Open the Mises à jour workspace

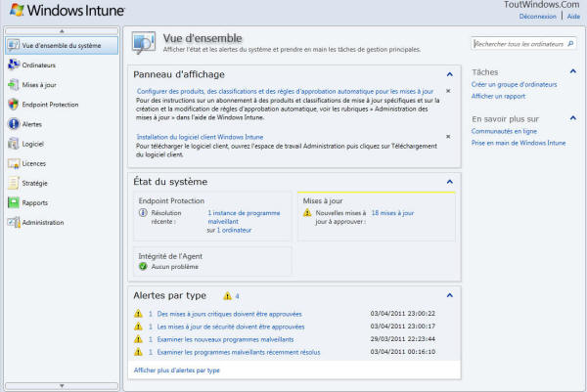coord(39,85)
